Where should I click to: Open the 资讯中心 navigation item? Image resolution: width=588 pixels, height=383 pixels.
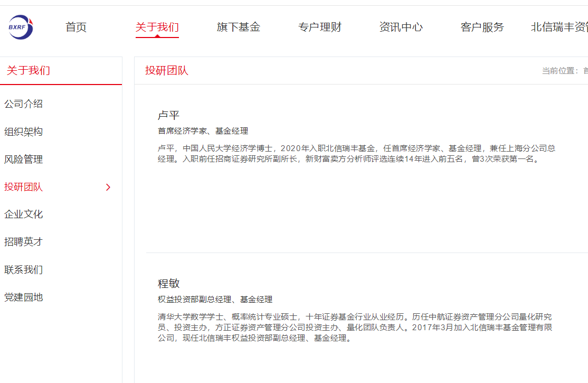(401, 27)
